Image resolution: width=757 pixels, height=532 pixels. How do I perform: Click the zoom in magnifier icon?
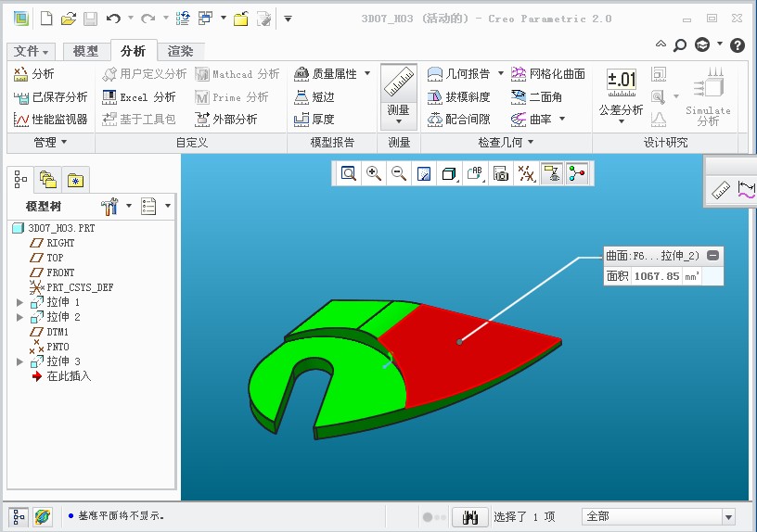(x=374, y=173)
